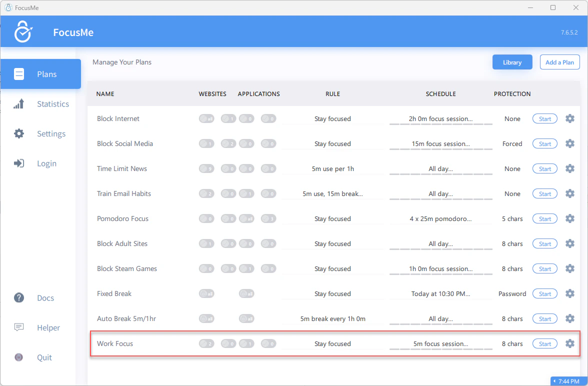Toggle first websites pill showing 9 for Time Limit News
The height and width of the screenshot is (386, 588).
(206, 169)
